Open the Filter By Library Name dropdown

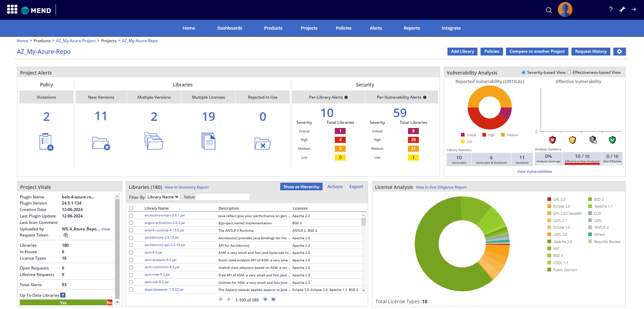click(x=163, y=197)
